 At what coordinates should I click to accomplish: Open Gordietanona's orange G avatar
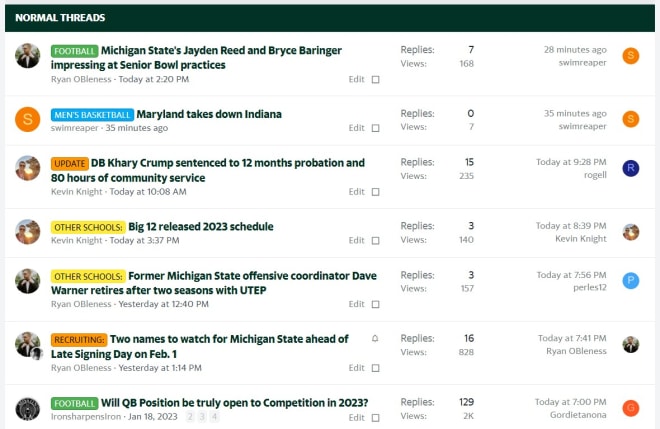pyautogui.click(x=631, y=408)
